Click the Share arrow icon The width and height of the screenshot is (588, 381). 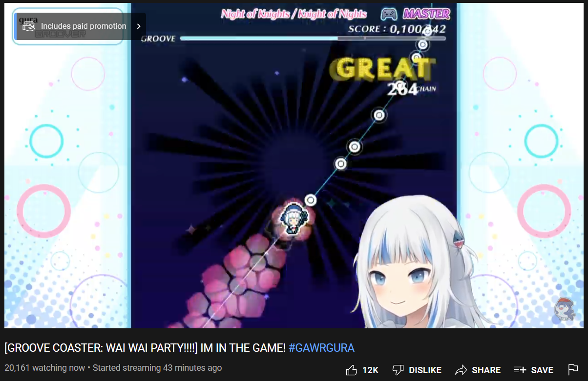coord(461,370)
